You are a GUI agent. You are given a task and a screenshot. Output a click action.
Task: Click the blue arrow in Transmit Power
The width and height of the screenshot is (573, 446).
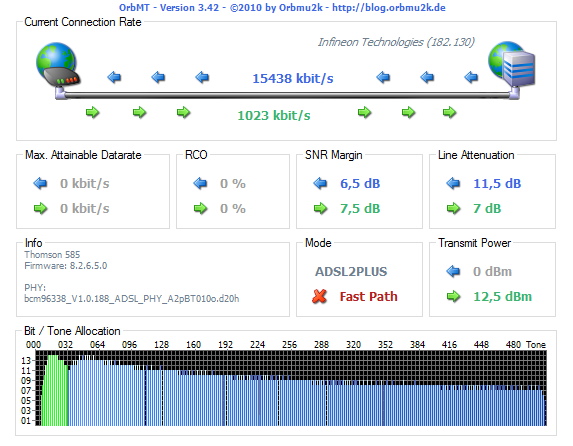click(453, 271)
